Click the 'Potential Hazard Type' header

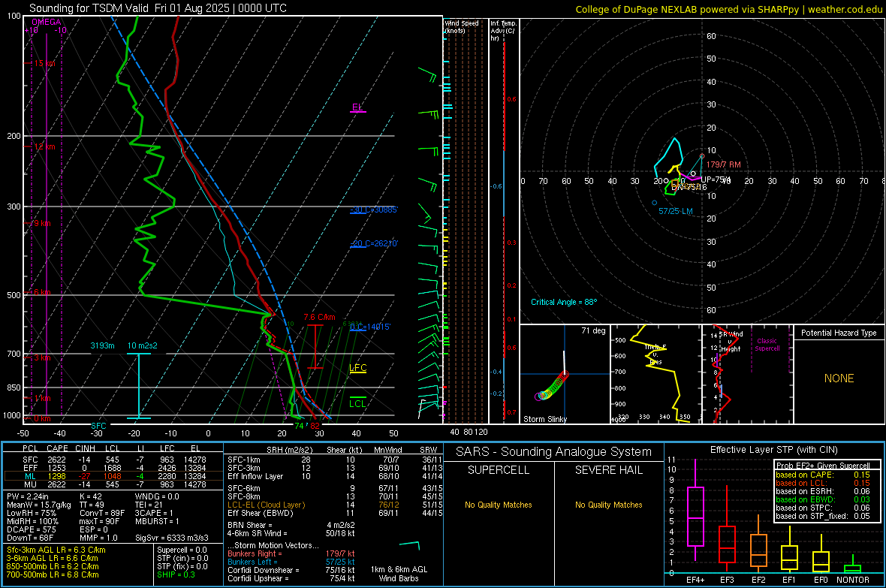tap(839, 333)
